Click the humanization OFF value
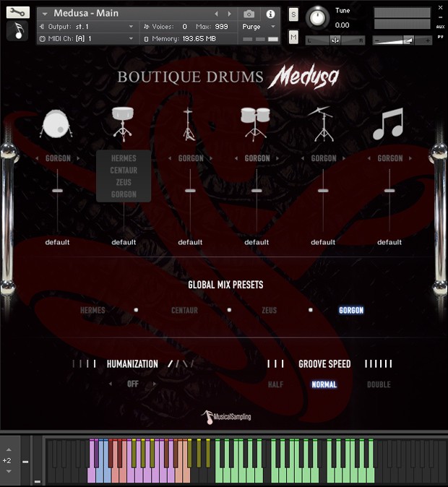 click(x=133, y=384)
